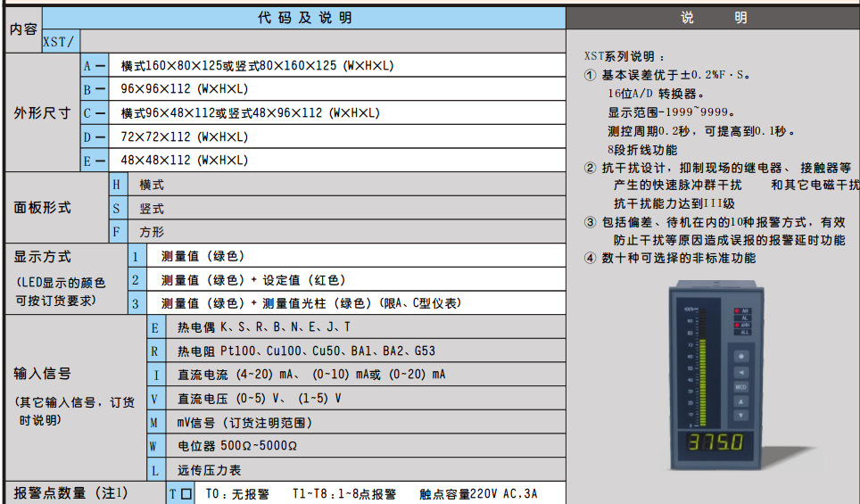Select panel code 'F' cell
Image resolution: width=860 pixels, height=504 pixels.
118,232
